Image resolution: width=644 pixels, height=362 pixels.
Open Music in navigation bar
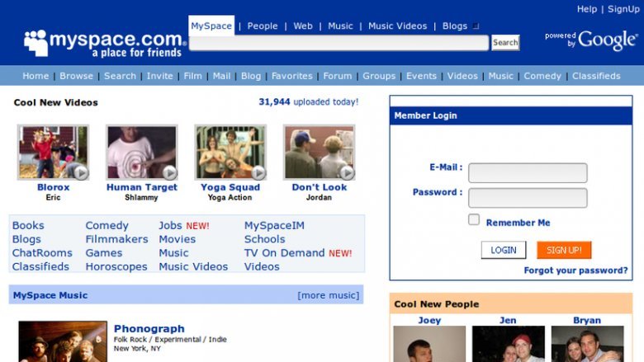click(x=500, y=76)
